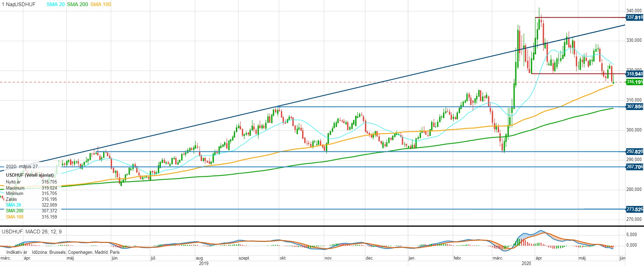This screenshot has height=266, width=644.
Task: Select the 307,856 price level label
Action: (x=634, y=107)
